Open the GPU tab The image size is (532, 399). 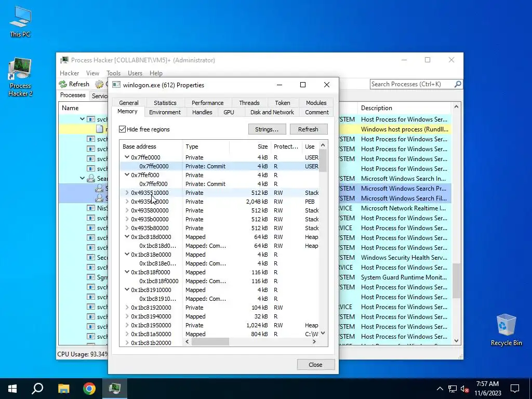[x=229, y=112]
